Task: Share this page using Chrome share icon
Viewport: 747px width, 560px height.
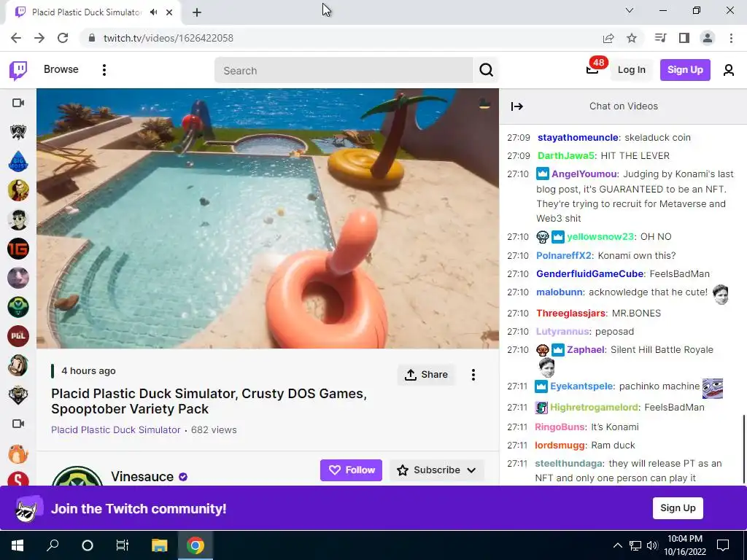Action: pos(608,38)
